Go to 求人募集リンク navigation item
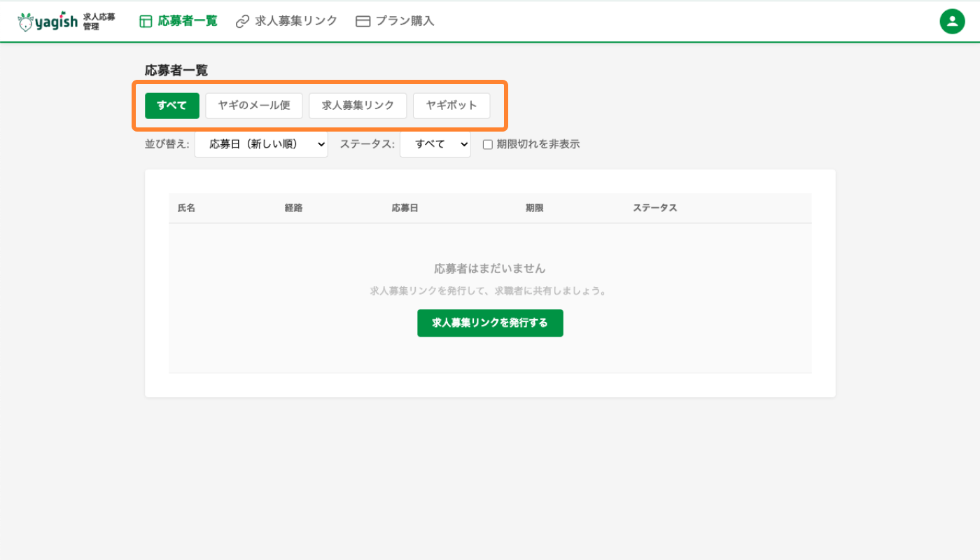 click(x=286, y=21)
